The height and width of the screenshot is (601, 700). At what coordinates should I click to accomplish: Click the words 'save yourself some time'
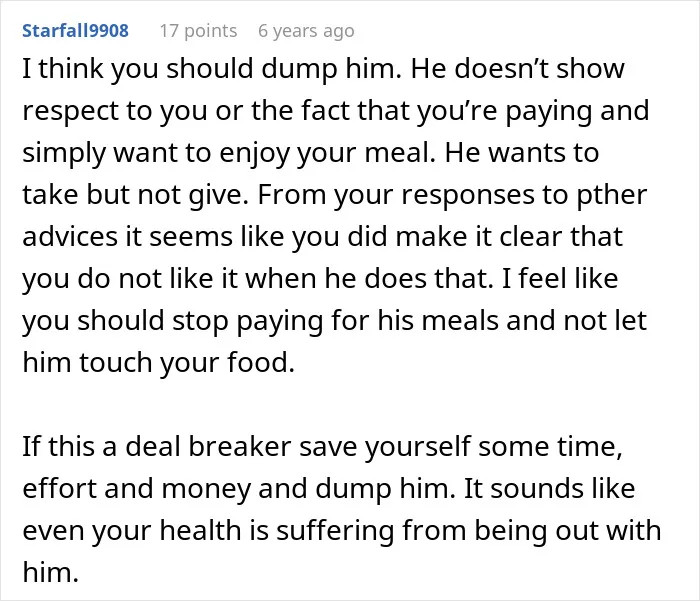coord(461,447)
